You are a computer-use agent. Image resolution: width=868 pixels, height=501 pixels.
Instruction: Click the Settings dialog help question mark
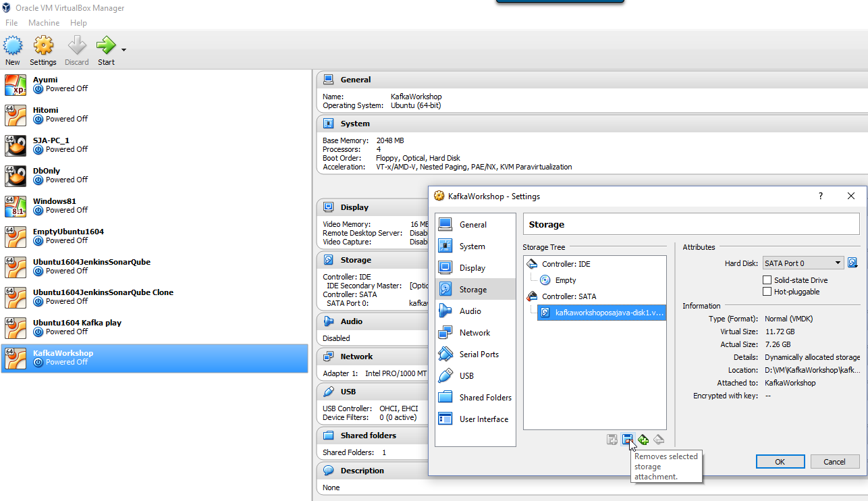click(x=821, y=196)
